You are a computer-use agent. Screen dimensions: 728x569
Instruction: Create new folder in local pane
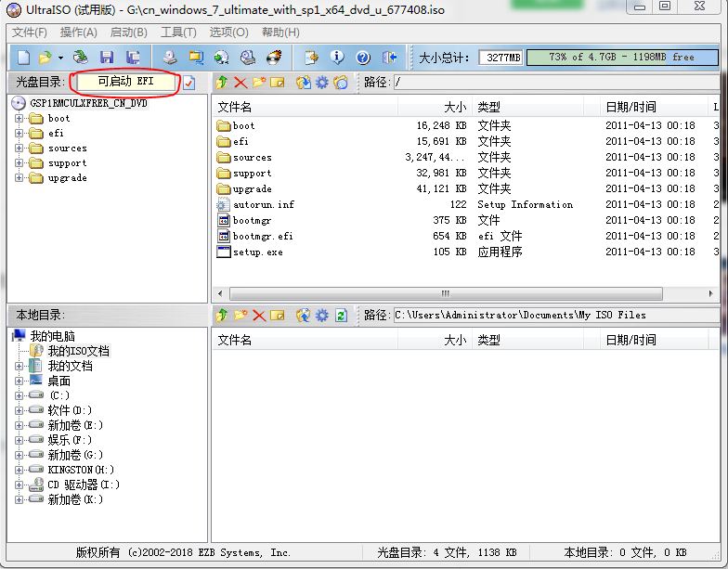[x=240, y=316]
